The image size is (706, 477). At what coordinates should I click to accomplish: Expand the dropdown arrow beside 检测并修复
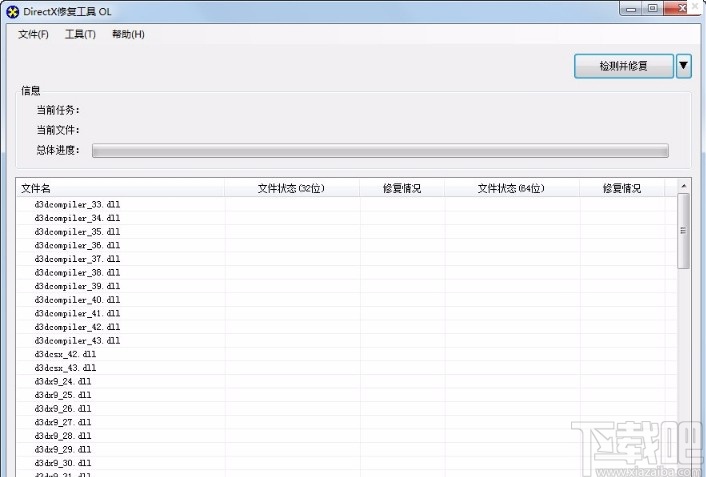683,66
